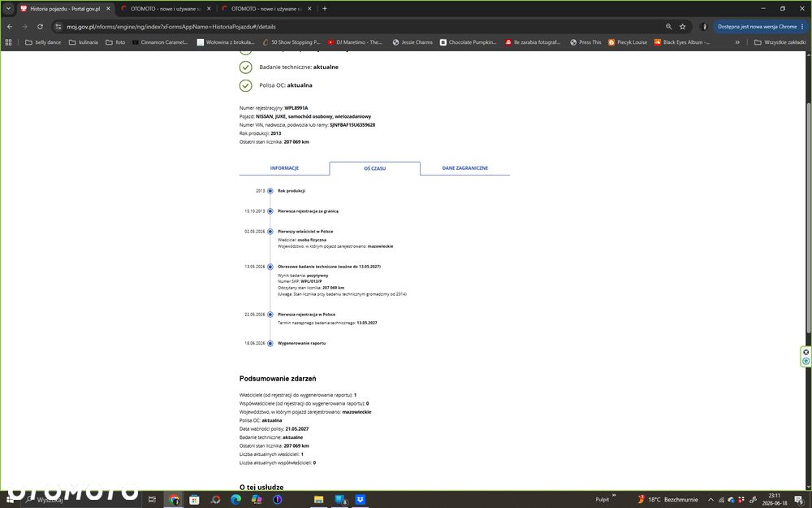Click Data ważności polisy 21.05.2027 line
The width and height of the screenshot is (812, 508).
tap(274, 428)
